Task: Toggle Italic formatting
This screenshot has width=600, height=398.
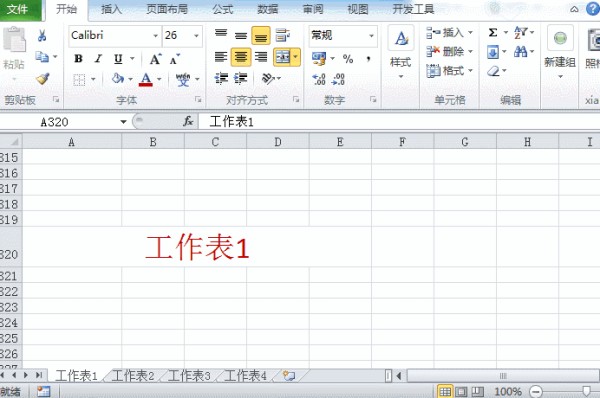Action: 98,59
